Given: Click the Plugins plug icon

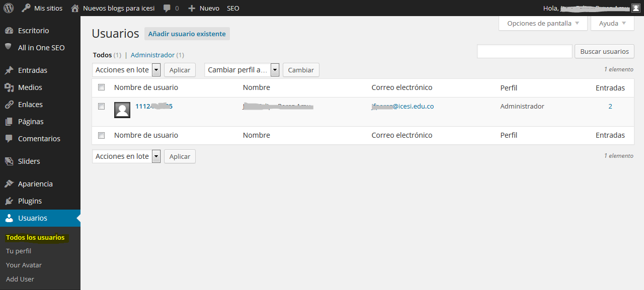Looking at the screenshot, I should [9, 201].
